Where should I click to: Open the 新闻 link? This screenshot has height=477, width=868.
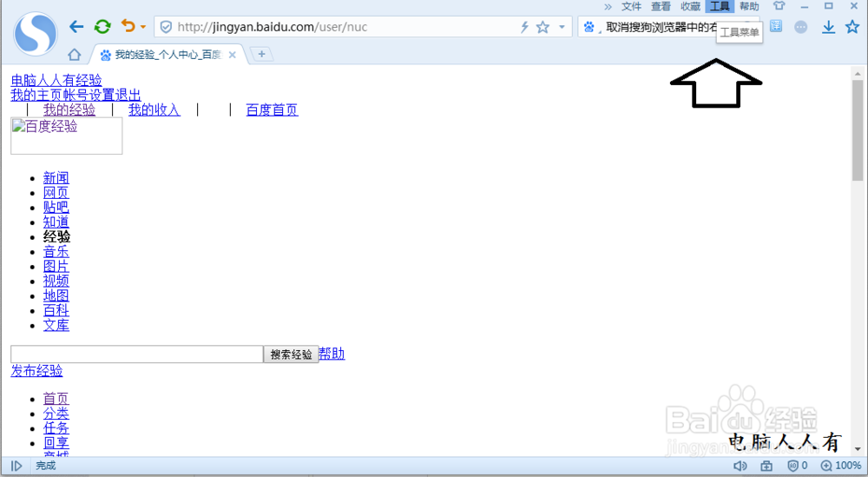56,178
